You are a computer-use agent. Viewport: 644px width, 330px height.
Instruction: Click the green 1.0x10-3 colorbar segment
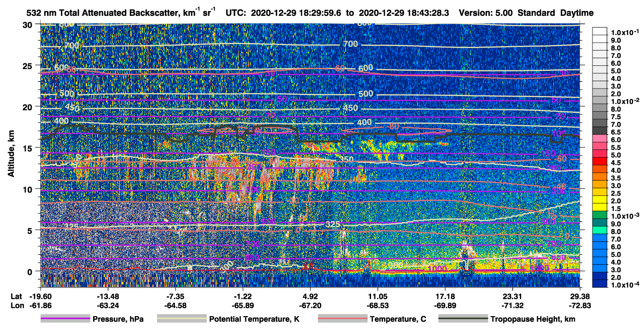click(600, 217)
